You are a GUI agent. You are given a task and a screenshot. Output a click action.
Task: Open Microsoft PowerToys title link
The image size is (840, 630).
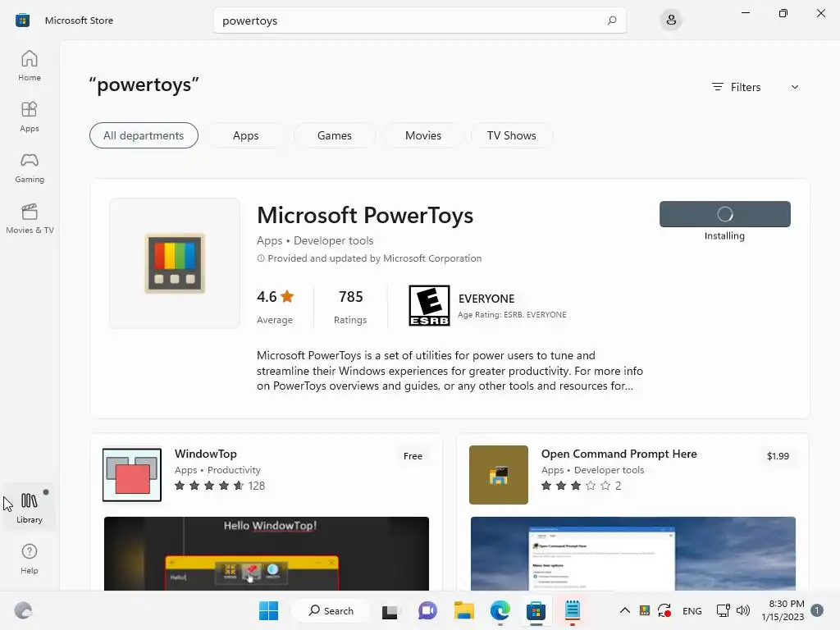coord(365,215)
